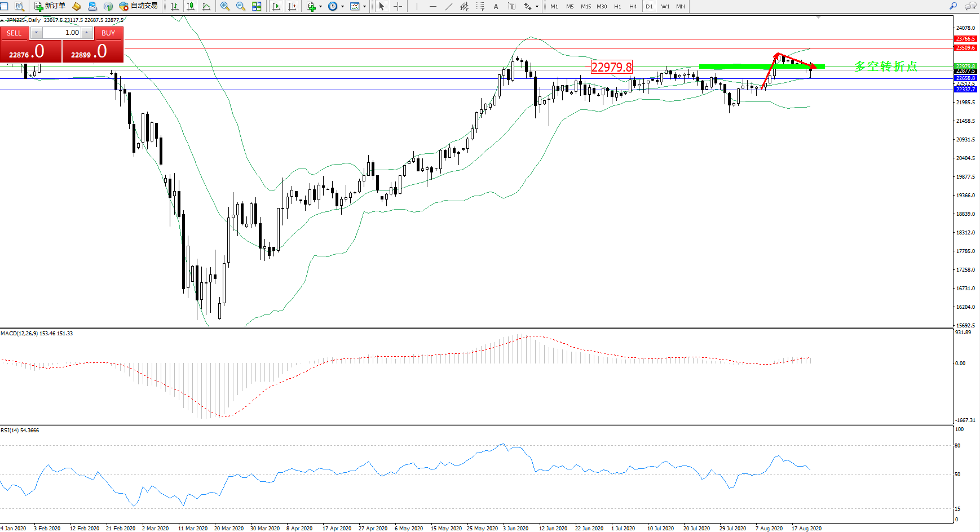Select the text label tool
The height and width of the screenshot is (532, 980).
[x=496, y=6]
